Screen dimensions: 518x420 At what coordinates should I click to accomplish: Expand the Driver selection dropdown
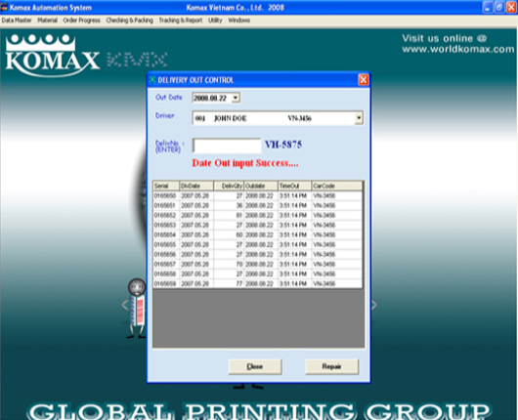click(x=359, y=118)
